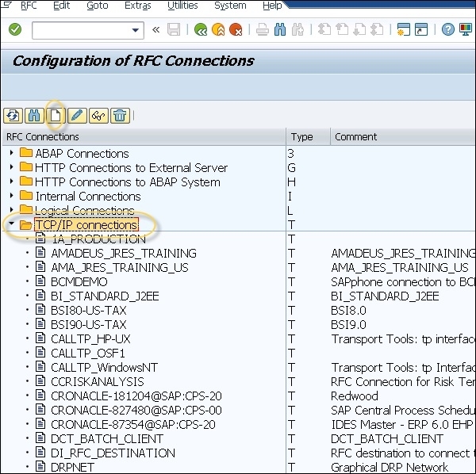Click the Create new connection page icon
The image size is (476, 474).
click(x=56, y=116)
